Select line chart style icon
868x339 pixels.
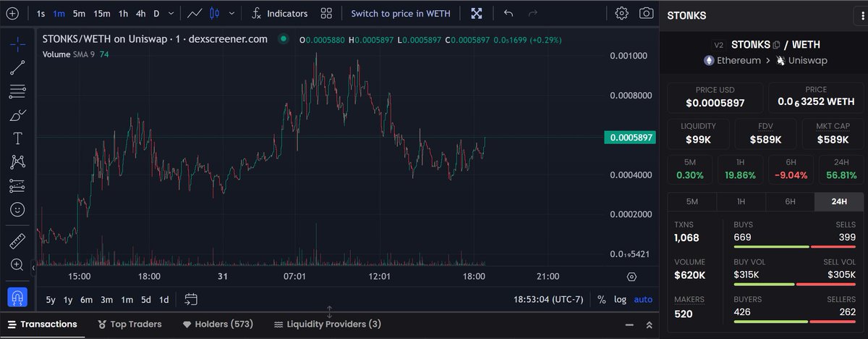pos(194,13)
